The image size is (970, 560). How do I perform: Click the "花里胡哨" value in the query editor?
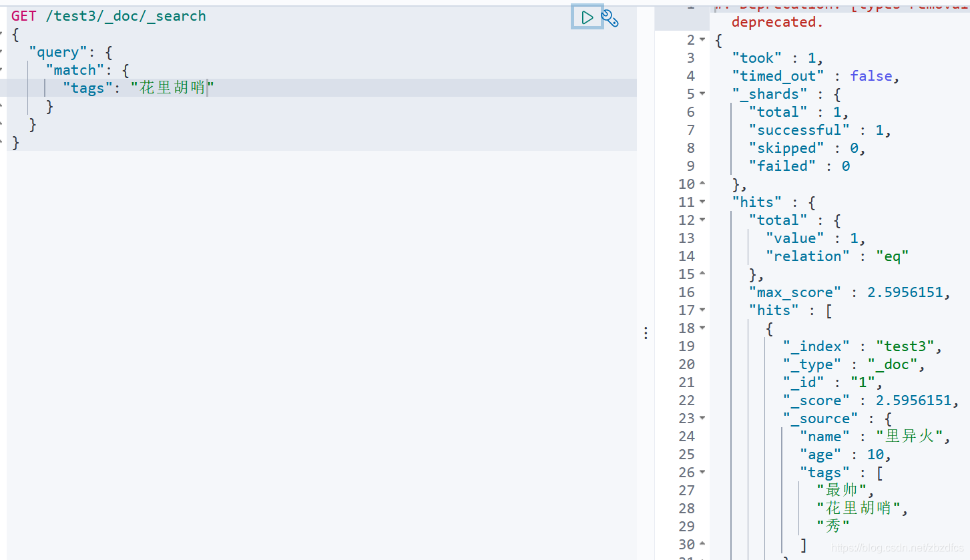click(173, 88)
